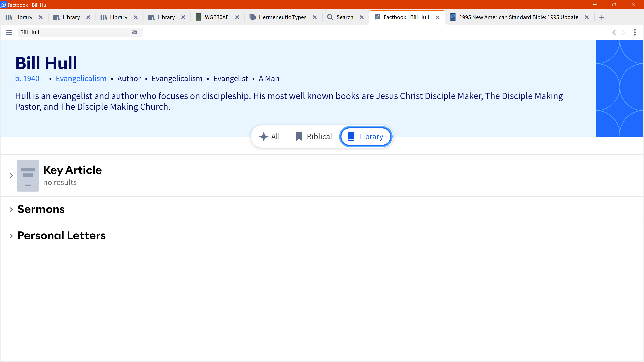Close the WGB30AE tab

point(237,17)
